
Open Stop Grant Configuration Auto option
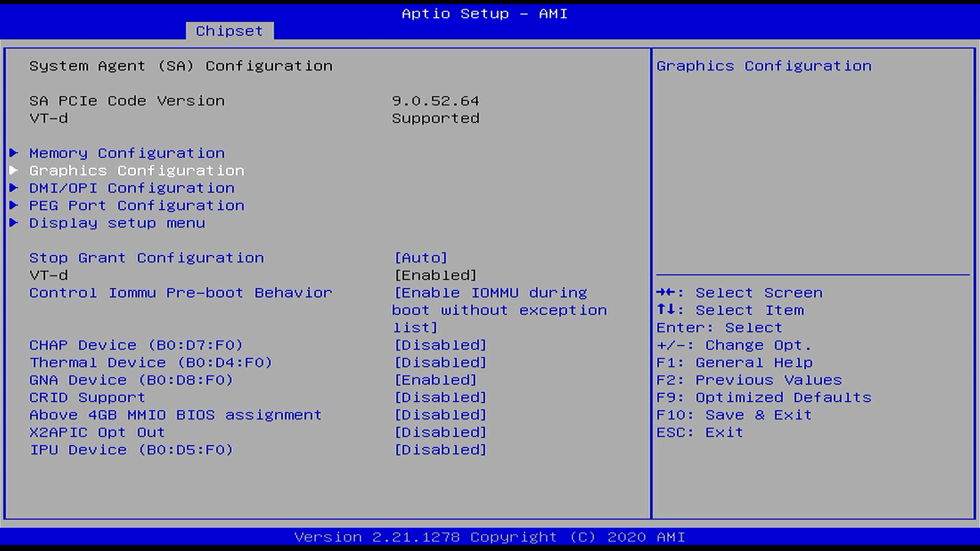pos(421,258)
